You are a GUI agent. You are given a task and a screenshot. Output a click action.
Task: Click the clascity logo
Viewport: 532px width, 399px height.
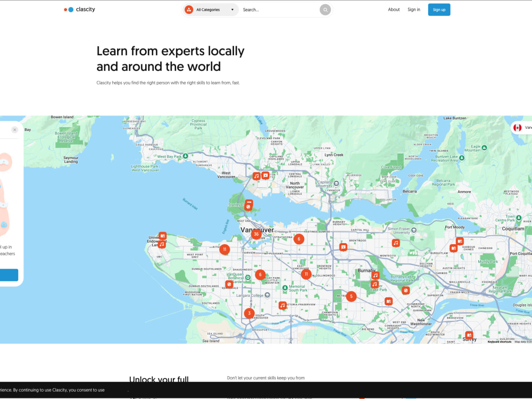pos(79,10)
